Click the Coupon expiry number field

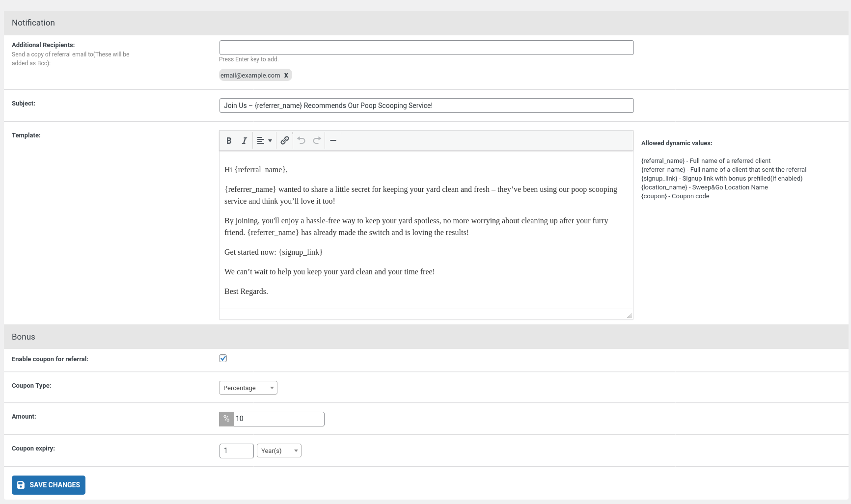coord(236,451)
